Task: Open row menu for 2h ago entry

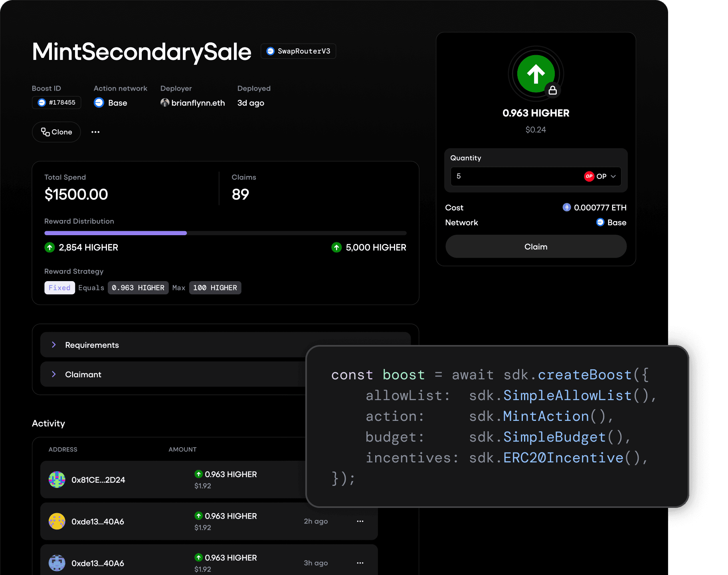Action: [x=360, y=521]
